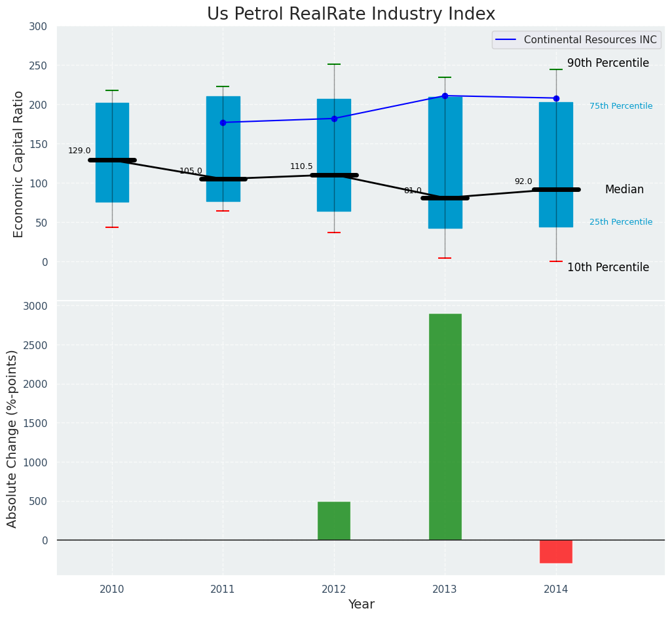The height and width of the screenshot is (617, 672).
Task: Click the 75th Percentile annotation
Action: coord(620,106)
